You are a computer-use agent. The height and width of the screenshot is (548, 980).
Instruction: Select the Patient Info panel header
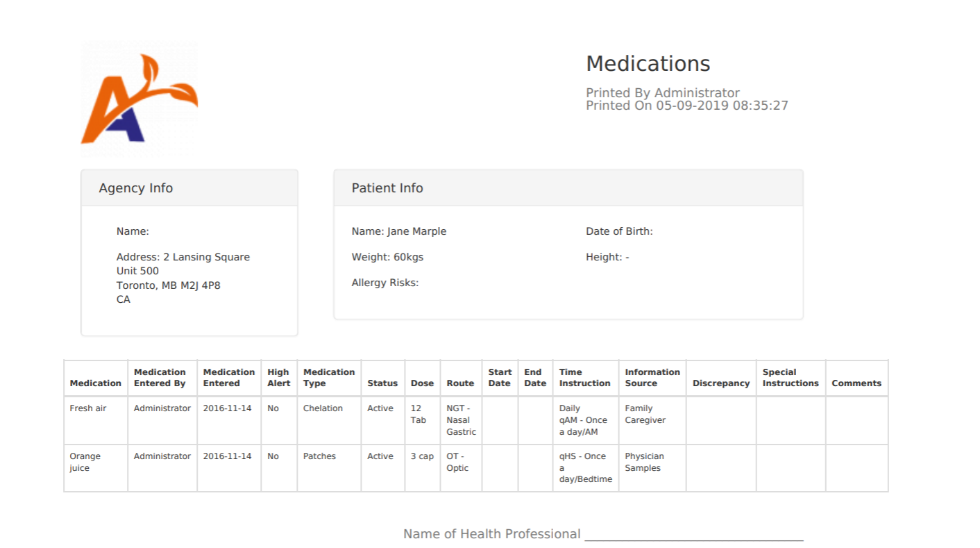tap(387, 188)
